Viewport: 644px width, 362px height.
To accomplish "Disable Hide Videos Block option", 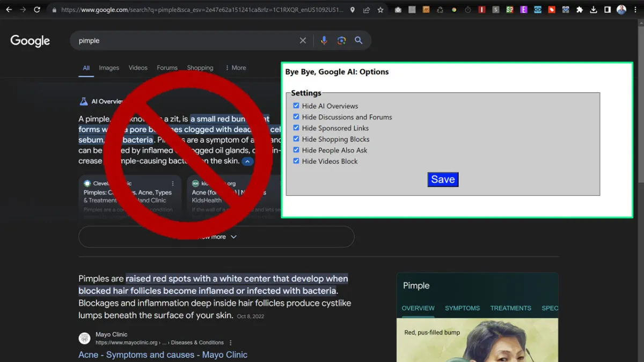I will pyautogui.click(x=296, y=161).
